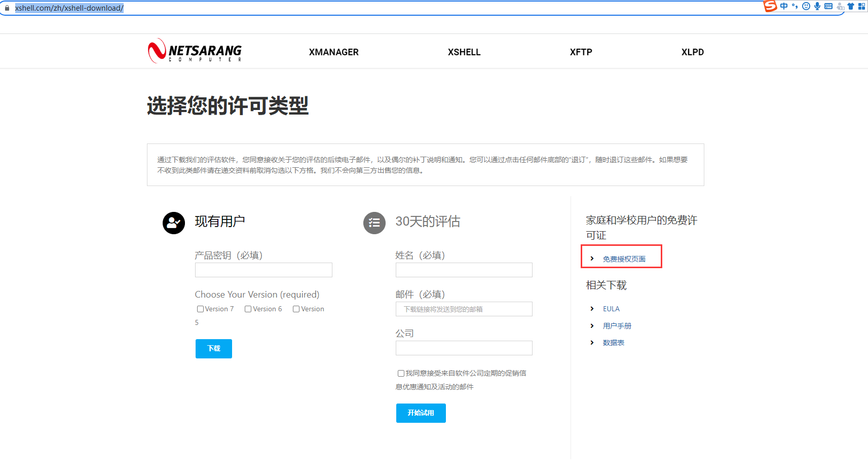This screenshot has height=475, width=868.
Task: Click the 选择您的许可类型 heading
Action: (228, 105)
